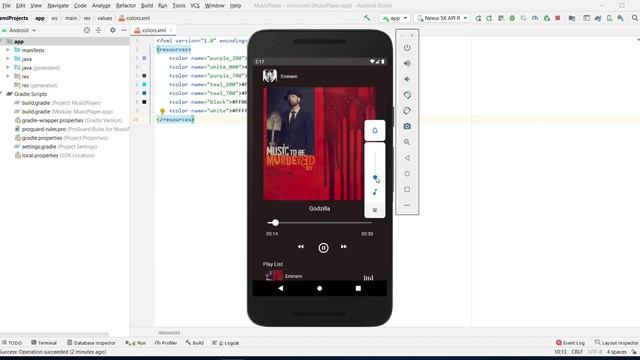Click the Collapse All icon in project panel

pos(98,30)
